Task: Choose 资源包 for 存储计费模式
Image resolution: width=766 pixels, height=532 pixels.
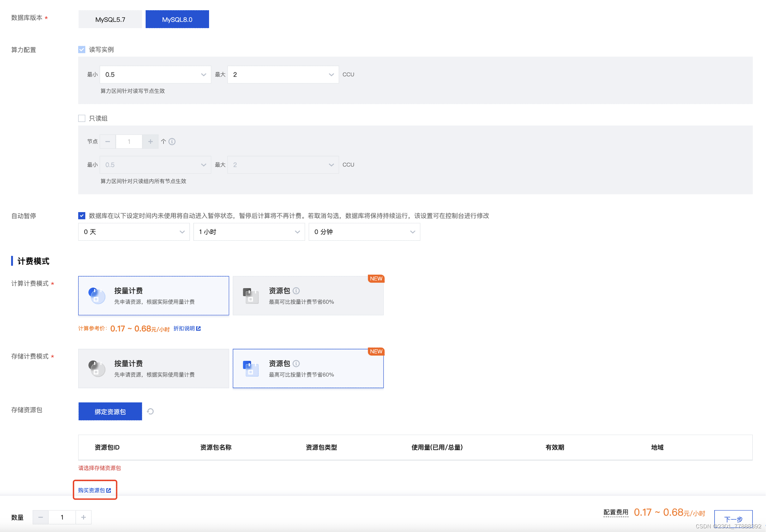Action: tap(308, 369)
